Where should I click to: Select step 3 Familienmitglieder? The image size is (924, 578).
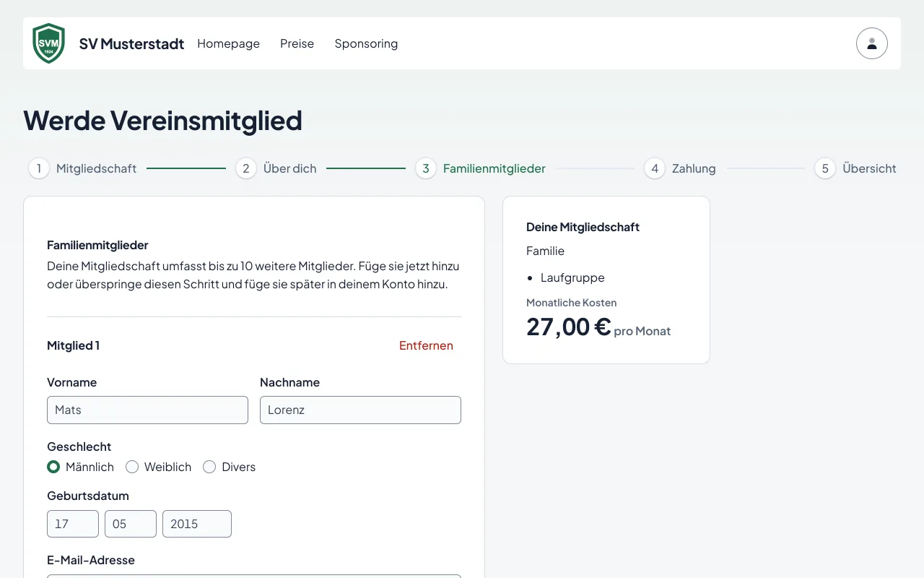pyautogui.click(x=480, y=168)
